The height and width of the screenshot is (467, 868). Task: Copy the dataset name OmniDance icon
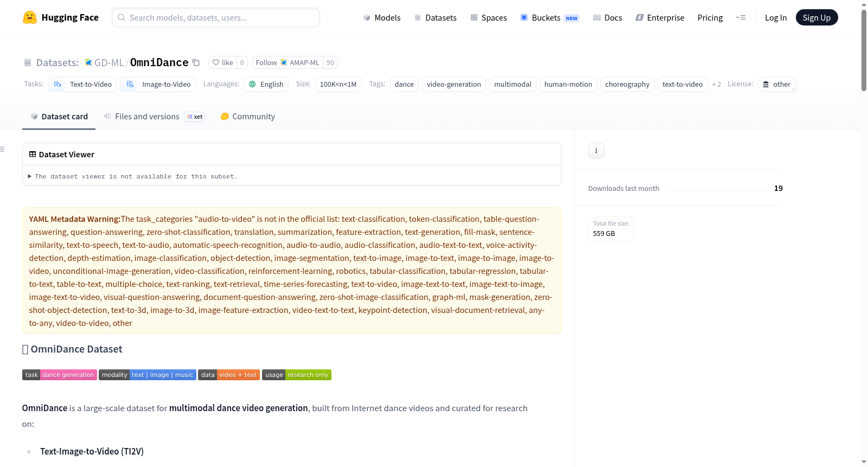(196, 63)
